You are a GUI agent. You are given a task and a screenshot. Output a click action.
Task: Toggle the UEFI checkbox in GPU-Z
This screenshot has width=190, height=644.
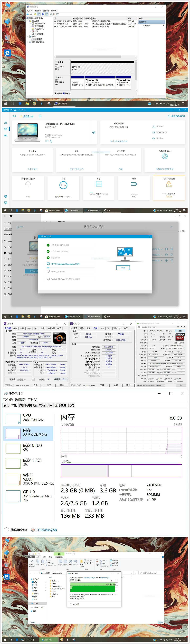pyautogui.click(x=180, y=343)
